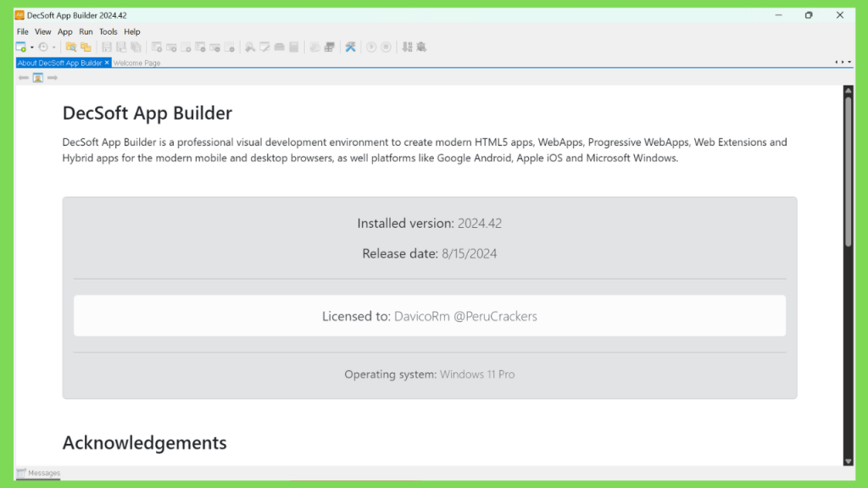Click the bug debug icon in toolbar
This screenshot has height=488, width=868.
pyautogui.click(x=422, y=47)
